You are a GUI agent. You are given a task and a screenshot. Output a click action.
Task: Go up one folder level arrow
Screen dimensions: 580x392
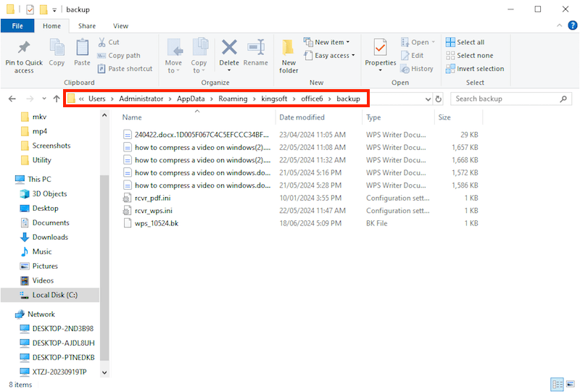point(57,99)
